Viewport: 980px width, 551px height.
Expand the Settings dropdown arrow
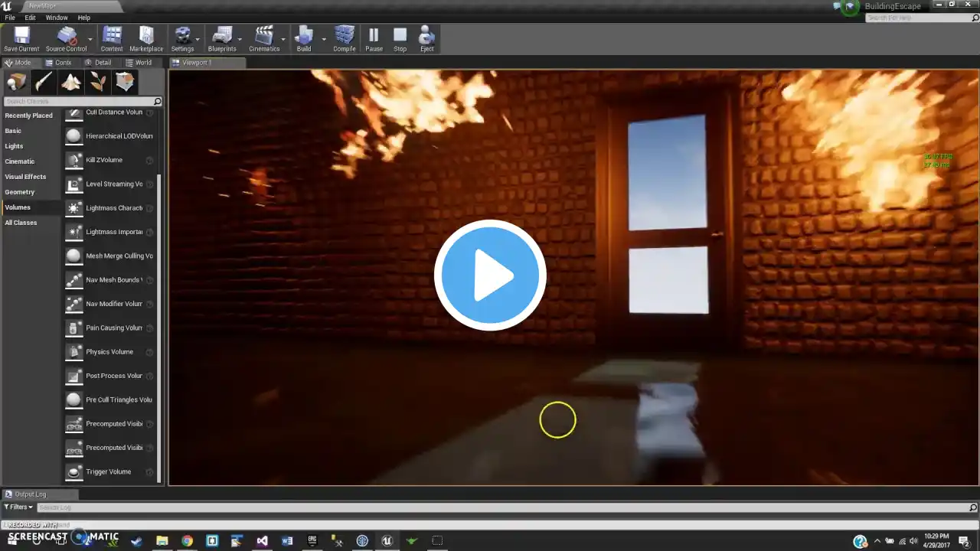[198, 38]
